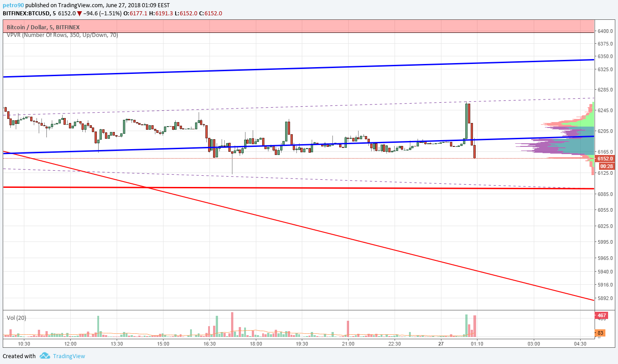Click the 16:30 time axis label
Screen dimensions: 618x364
coord(209,344)
